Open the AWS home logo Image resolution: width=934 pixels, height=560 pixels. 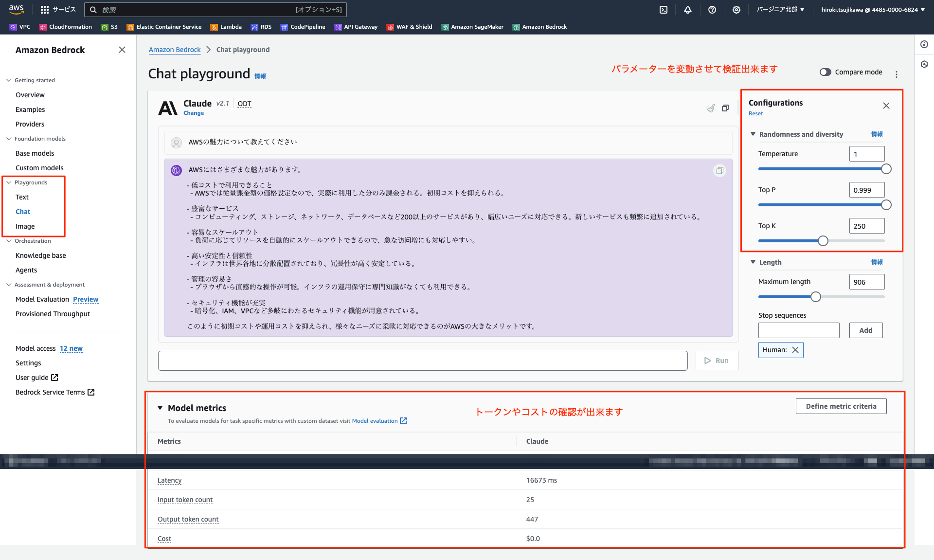(x=17, y=9)
